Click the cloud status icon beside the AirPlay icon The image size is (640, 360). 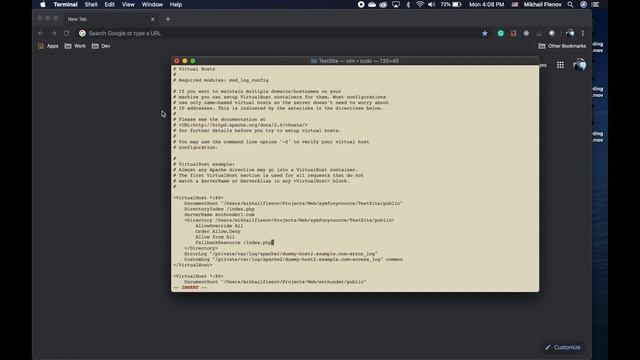click(383, 4)
